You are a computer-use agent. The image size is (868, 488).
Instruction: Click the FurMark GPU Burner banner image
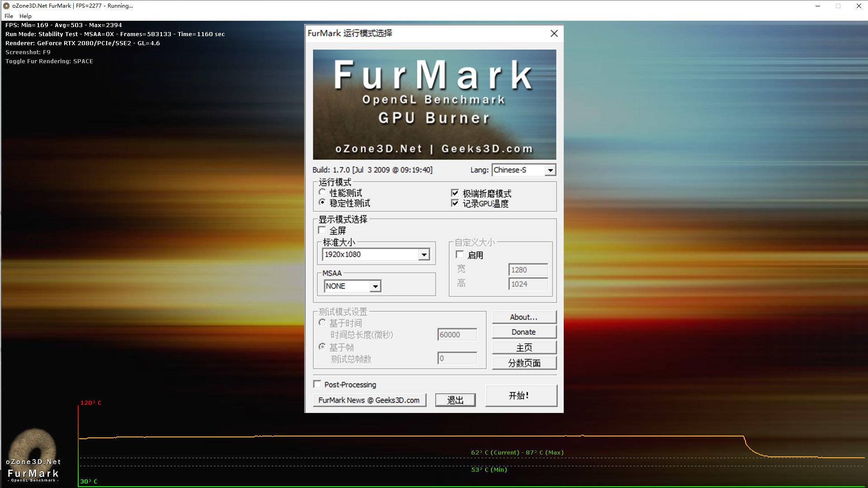pos(434,104)
